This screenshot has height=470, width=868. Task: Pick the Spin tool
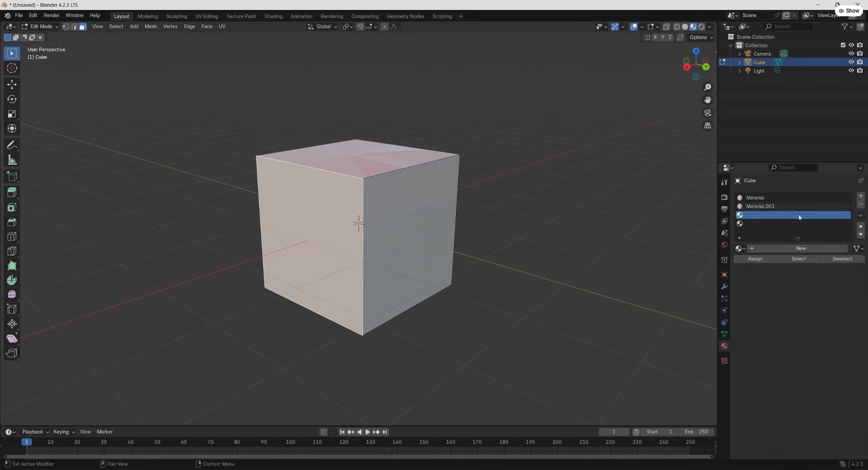click(12, 280)
